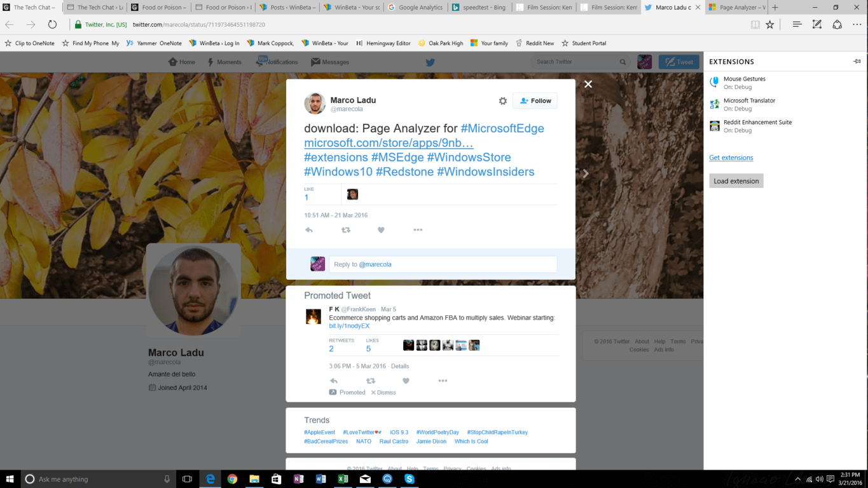Make a Web Note
The image size is (868, 488).
(817, 24)
